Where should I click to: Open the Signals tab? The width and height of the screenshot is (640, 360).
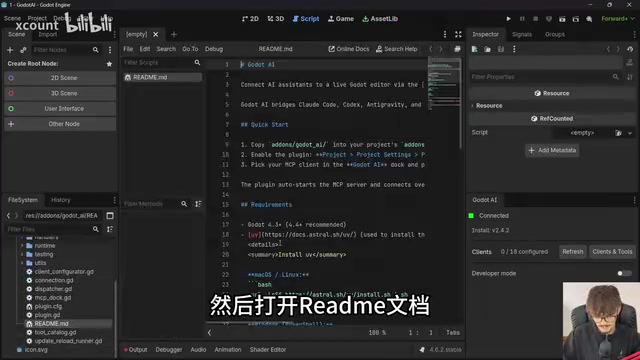522,34
